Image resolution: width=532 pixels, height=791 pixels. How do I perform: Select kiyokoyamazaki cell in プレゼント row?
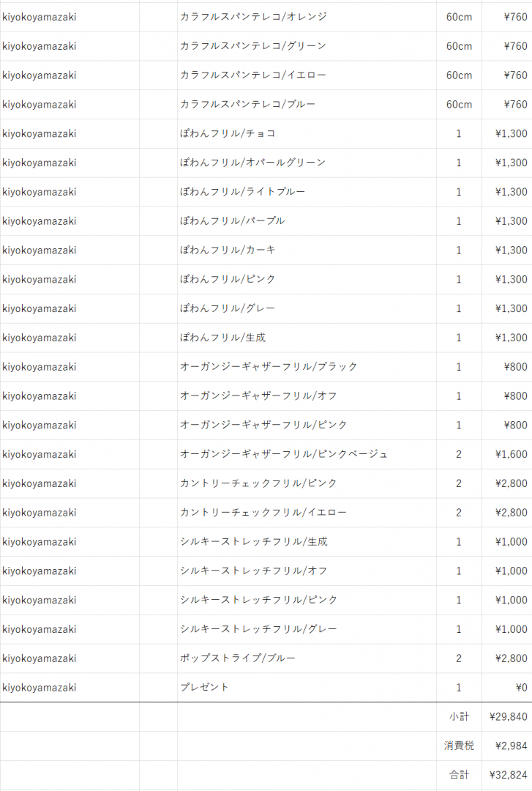tap(70, 688)
